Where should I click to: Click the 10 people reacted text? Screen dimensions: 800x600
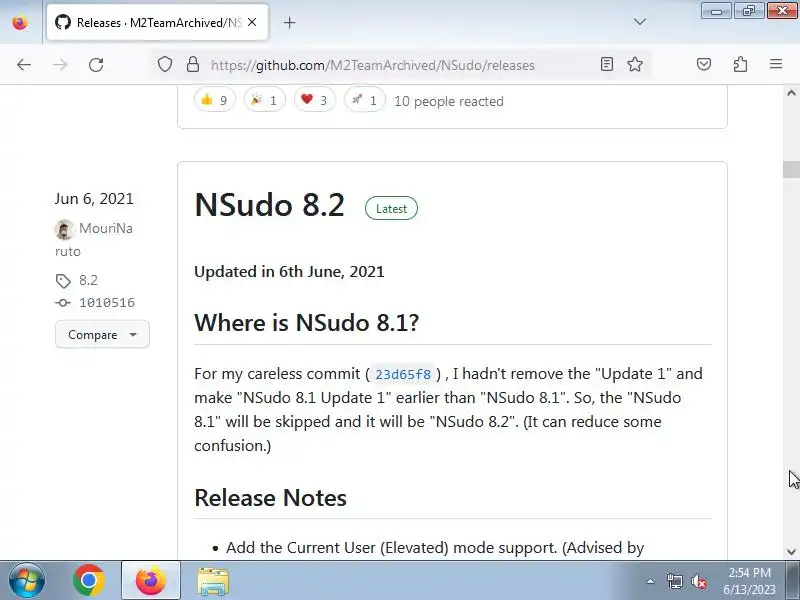point(448,101)
